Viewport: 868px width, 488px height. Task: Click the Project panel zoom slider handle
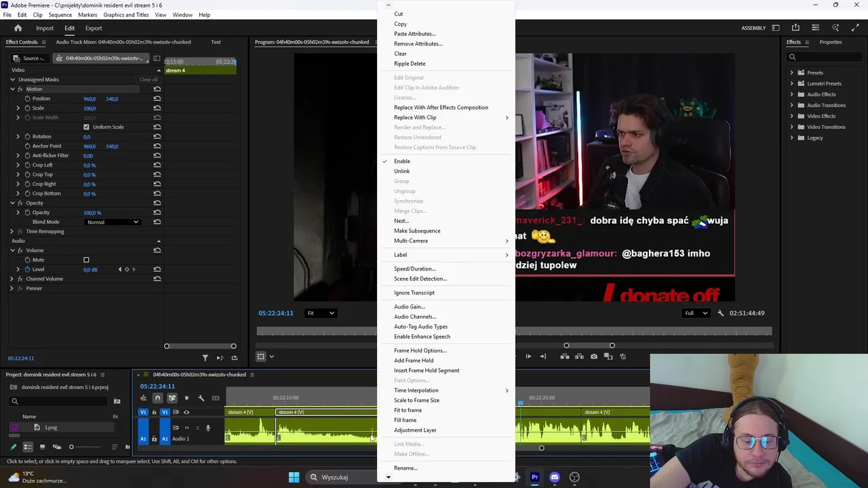[71, 447]
